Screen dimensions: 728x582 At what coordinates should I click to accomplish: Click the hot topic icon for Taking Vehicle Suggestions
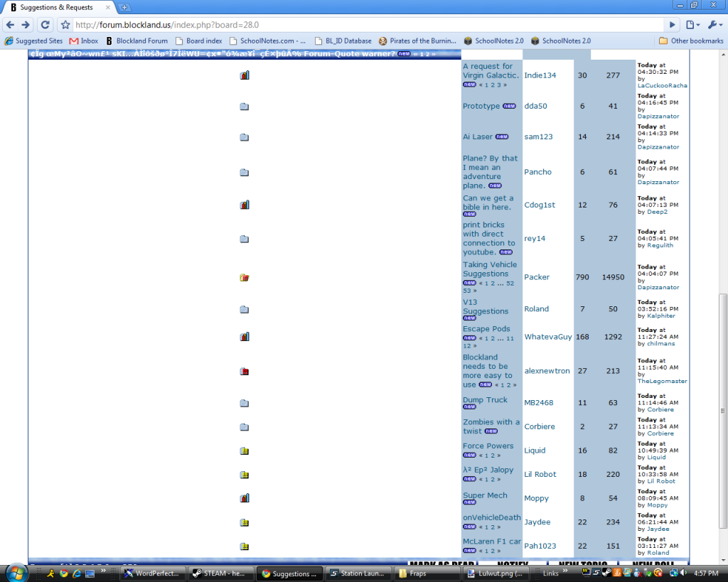click(x=245, y=278)
